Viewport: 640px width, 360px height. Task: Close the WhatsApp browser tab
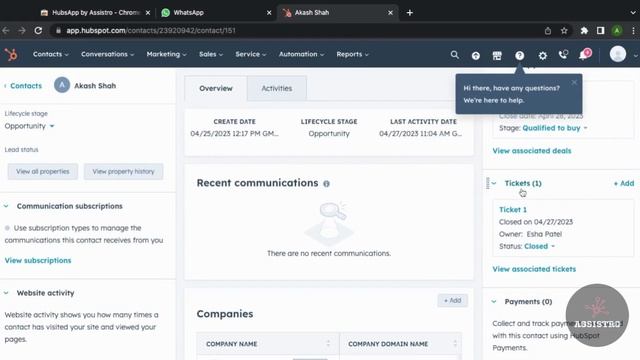click(269, 13)
